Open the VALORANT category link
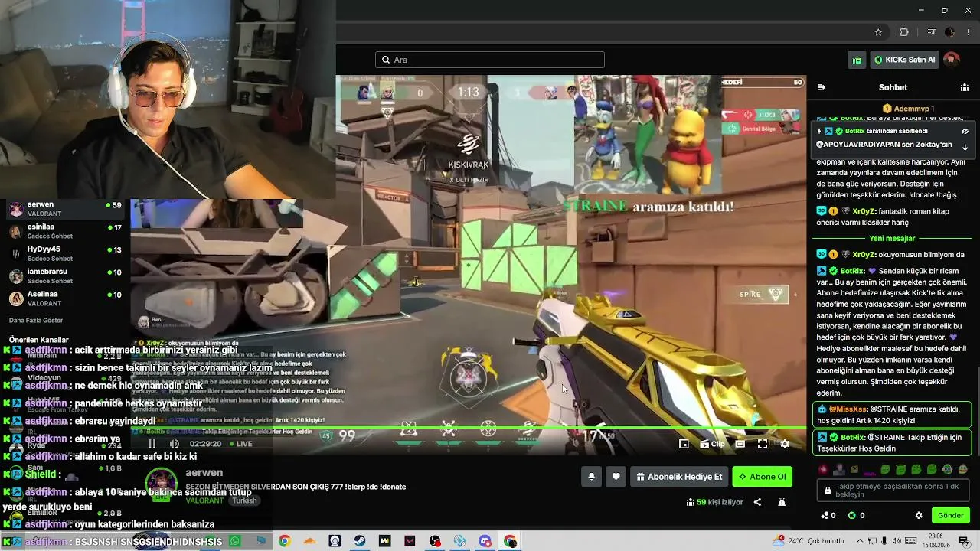The width and height of the screenshot is (980, 551). 204,500
